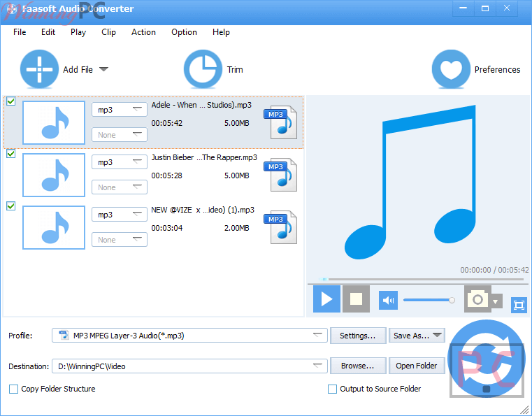This screenshot has height=416, width=532.
Task: Expand the Destination path dropdown
Action: pos(317,366)
